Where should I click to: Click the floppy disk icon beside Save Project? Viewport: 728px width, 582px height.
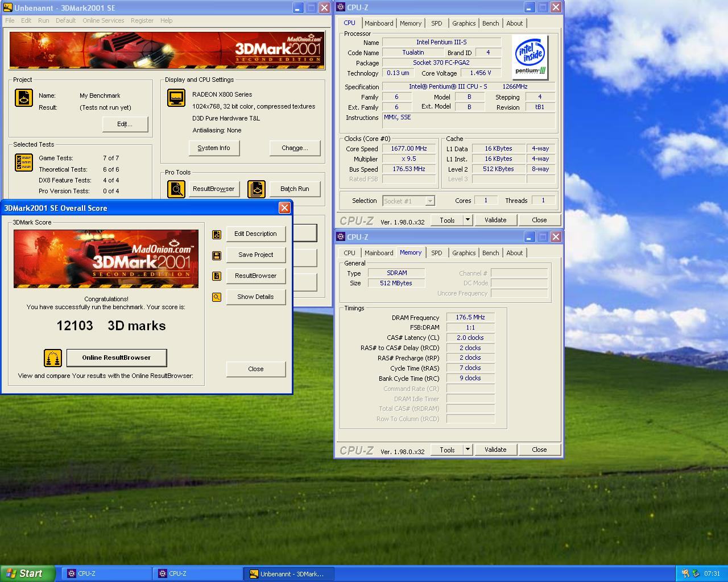click(x=217, y=256)
